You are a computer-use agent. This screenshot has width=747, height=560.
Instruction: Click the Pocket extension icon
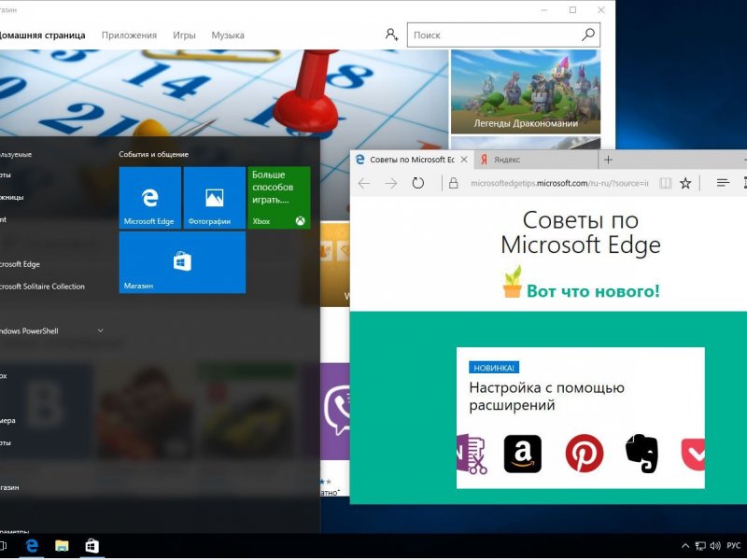tap(693, 455)
